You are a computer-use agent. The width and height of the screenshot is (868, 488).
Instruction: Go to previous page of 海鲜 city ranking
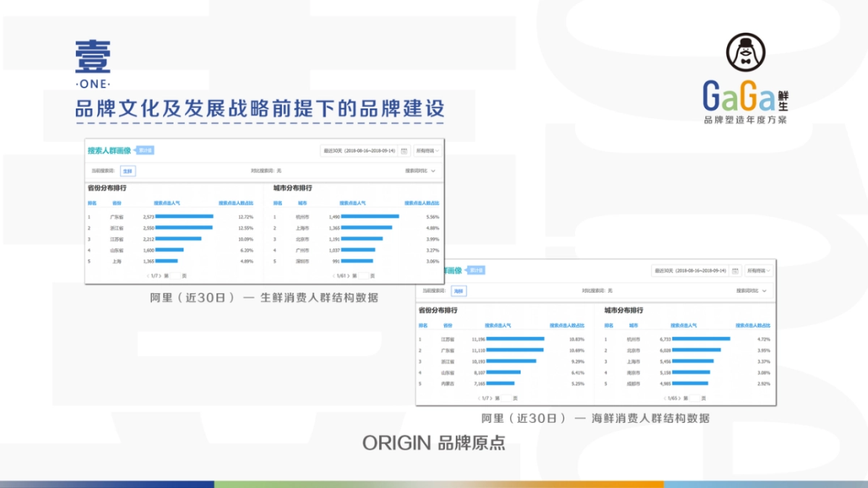tap(664, 398)
